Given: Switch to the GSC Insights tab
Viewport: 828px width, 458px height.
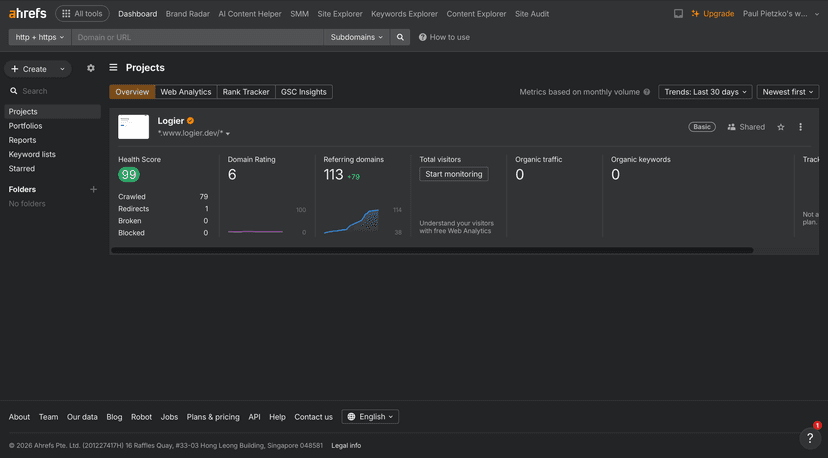Looking at the screenshot, I should (x=304, y=92).
